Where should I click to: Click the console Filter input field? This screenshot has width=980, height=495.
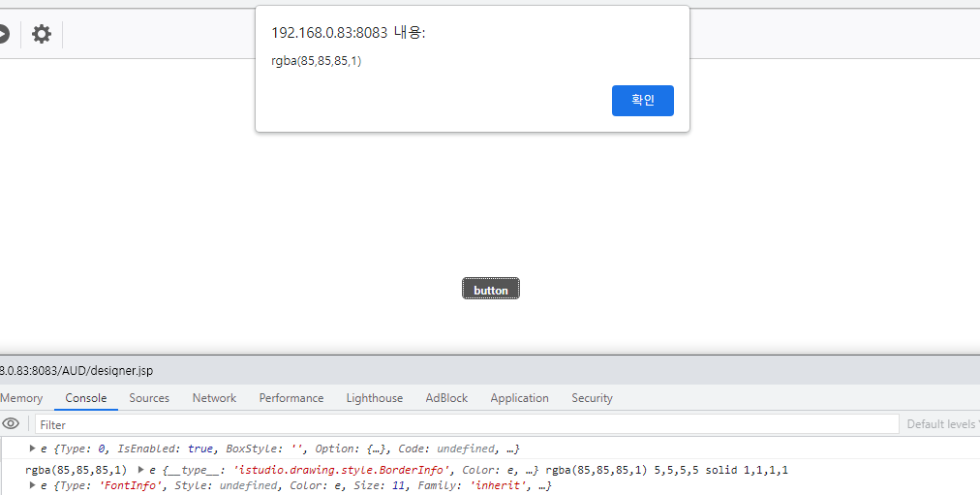[467, 424]
